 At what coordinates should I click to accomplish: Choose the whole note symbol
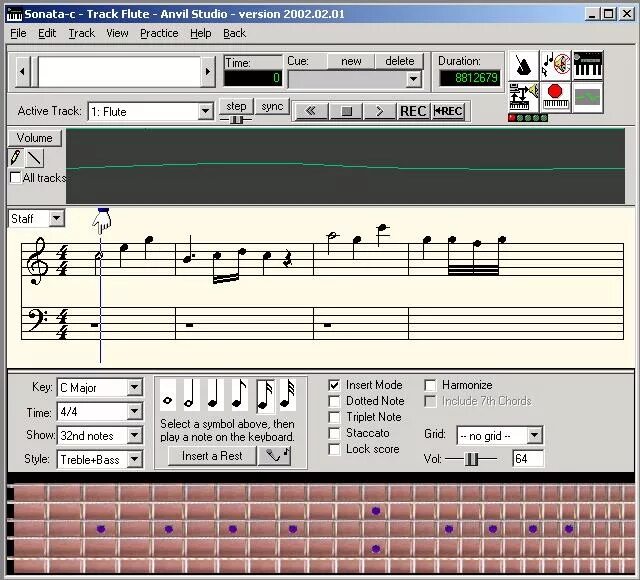pos(168,395)
